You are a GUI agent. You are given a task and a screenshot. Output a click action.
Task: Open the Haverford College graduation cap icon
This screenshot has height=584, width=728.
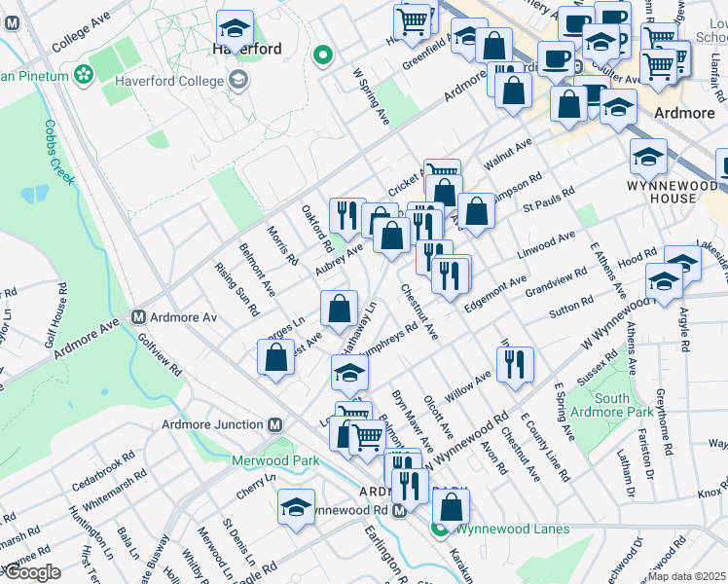point(238,81)
